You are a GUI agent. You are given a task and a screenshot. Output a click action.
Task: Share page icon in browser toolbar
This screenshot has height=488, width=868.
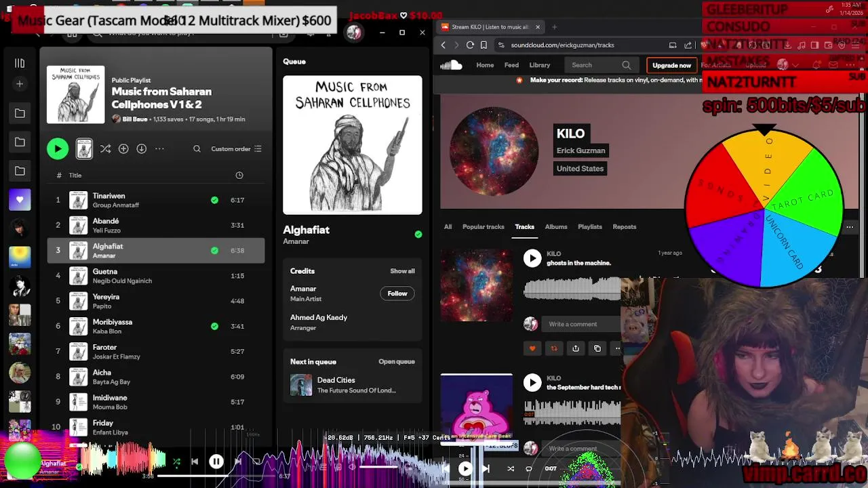(x=688, y=45)
